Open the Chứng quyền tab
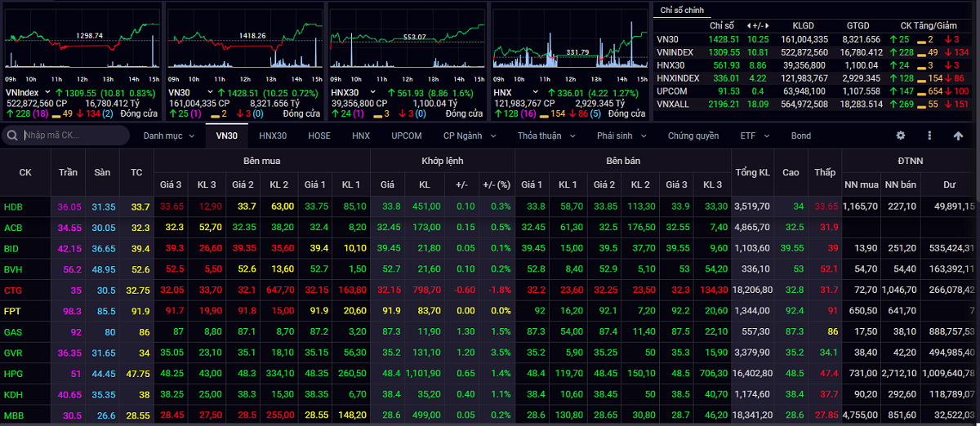The height and width of the screenshot is (426, 980). click(693, 135)
